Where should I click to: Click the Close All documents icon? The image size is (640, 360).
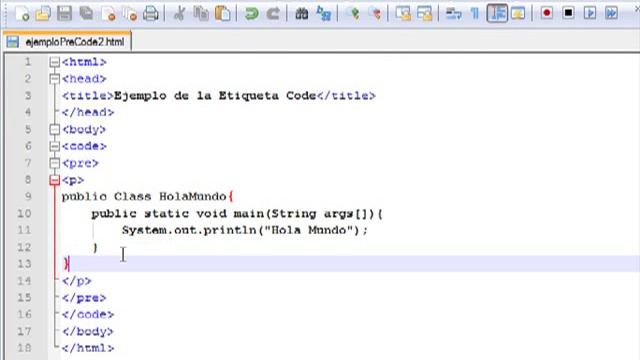pyautogui.click(x=129, y=13)
